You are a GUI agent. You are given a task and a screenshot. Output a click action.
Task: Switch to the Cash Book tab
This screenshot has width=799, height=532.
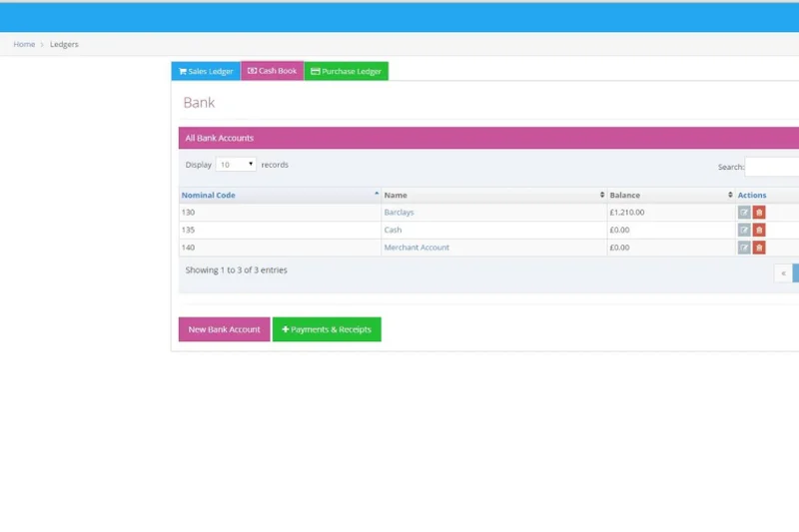pyautogui.click(x=272, y=72)
